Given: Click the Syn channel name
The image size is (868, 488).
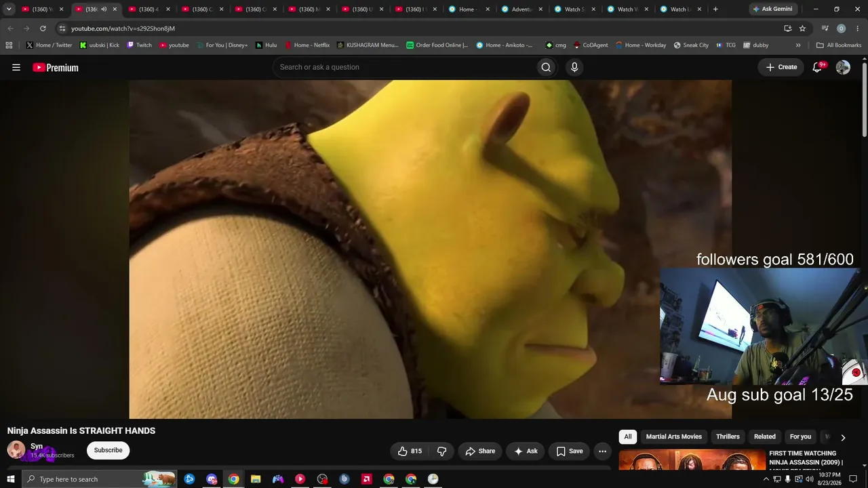Looking at the screenshot, I should 37,446.
